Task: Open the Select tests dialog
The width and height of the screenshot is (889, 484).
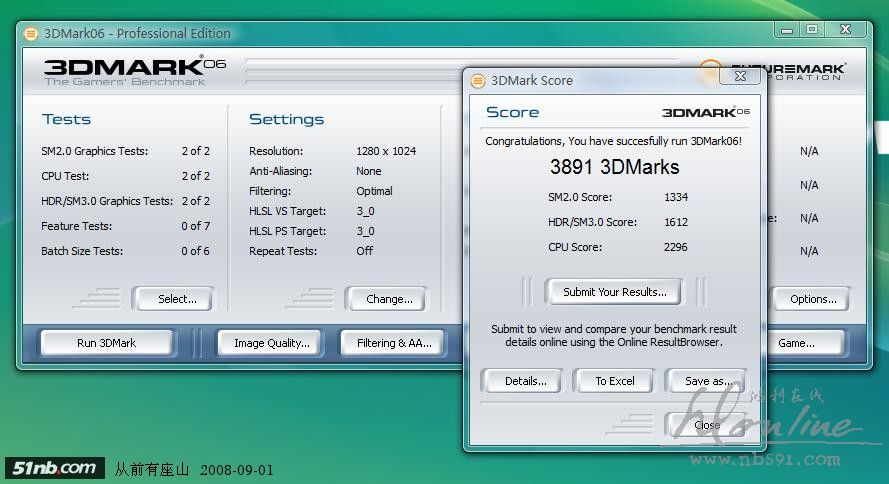Action: [177, 298]
